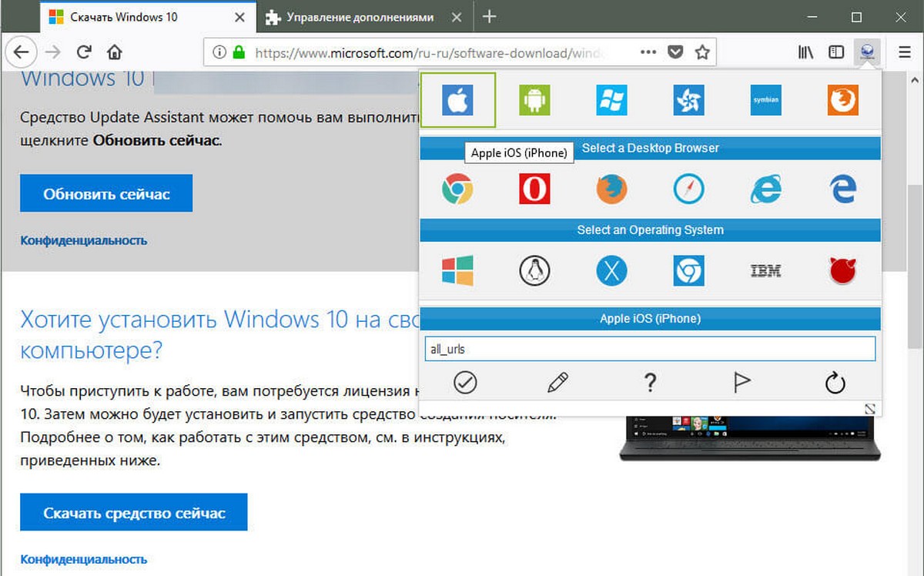Viewport: 924px width, 576px height.
Task: Click Скачать средство сейчас button
Action: [134, 512]
